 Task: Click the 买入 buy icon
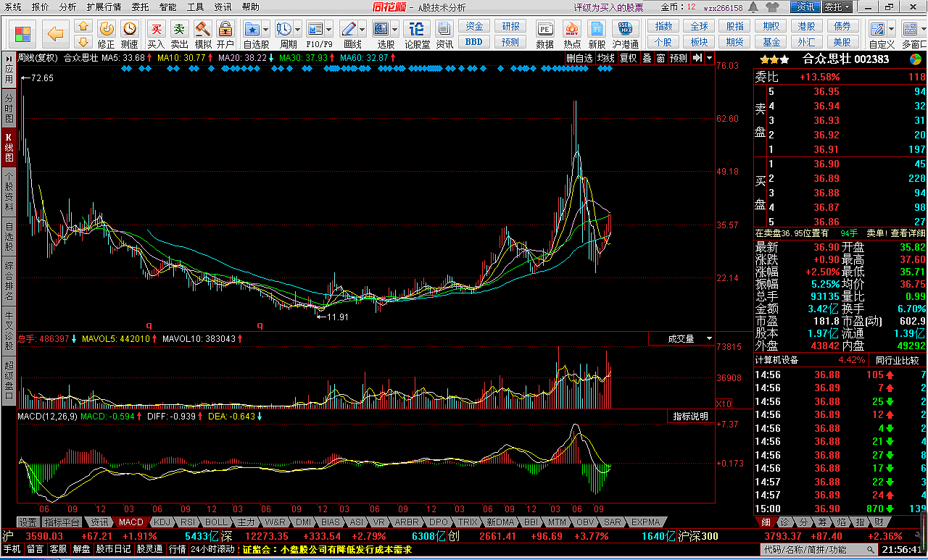point(156,29)
